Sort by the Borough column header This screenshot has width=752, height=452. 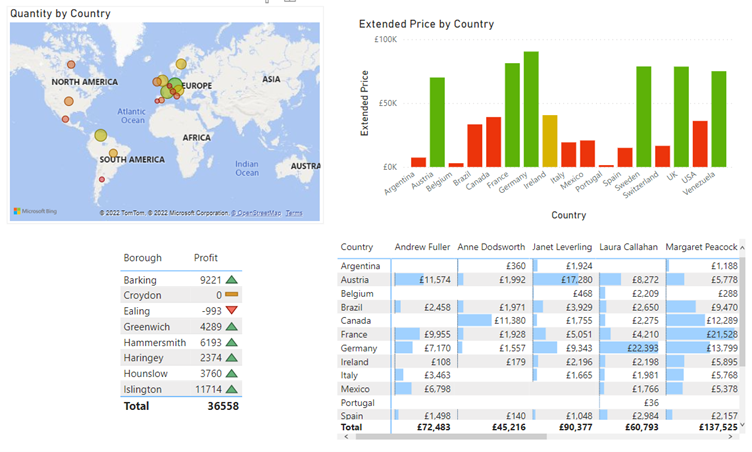[142, 258]
